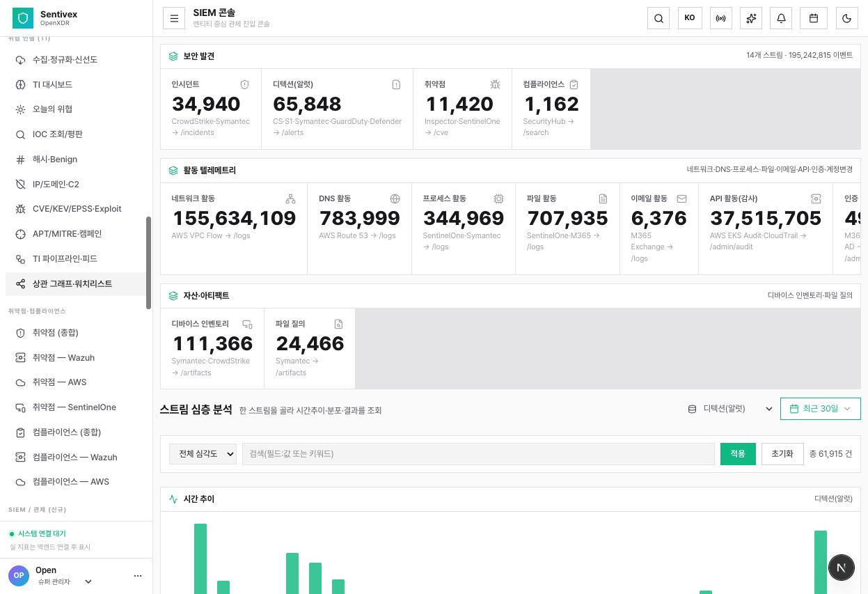Click the Sentivex shield logo
868x594 pixels.
23,18
